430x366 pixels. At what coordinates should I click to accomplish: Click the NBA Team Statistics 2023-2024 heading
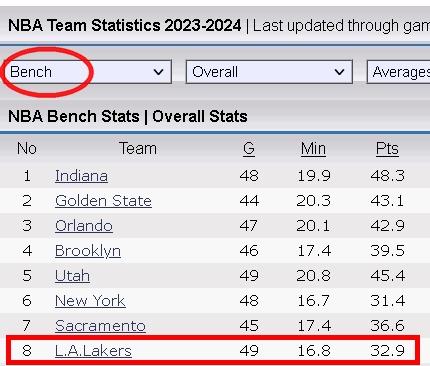[x=124, y=25]
